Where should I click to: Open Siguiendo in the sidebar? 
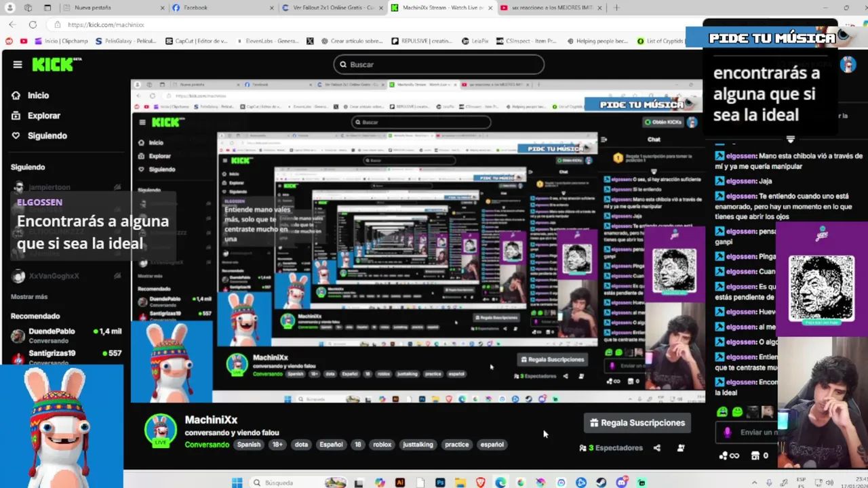[39, 136]
